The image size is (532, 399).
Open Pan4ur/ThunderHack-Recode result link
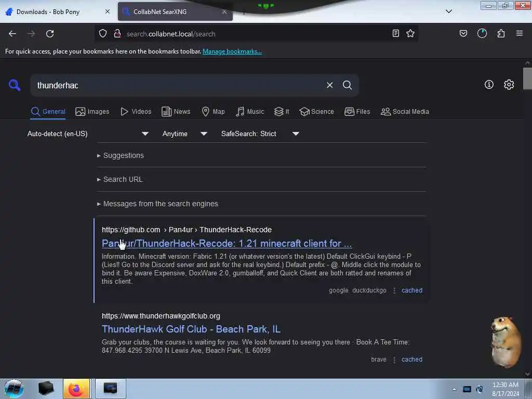[227, 244]
